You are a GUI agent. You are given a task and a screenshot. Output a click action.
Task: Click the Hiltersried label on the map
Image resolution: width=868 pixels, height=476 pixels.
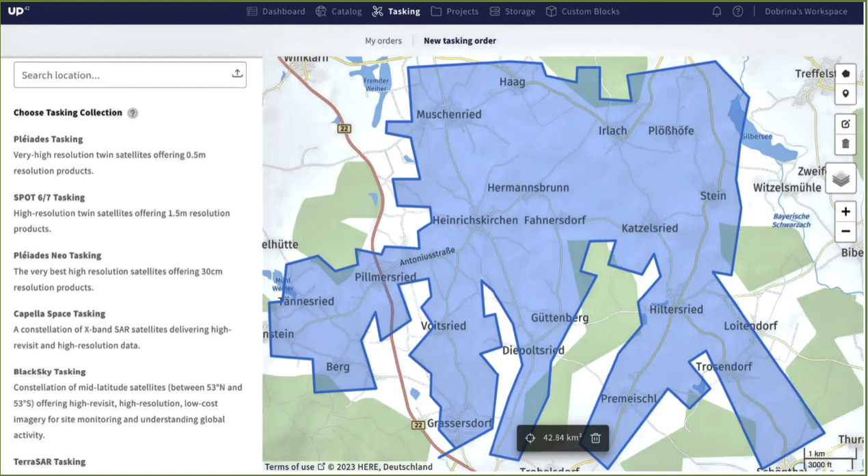pyautogui.click(x=676, y=309)
